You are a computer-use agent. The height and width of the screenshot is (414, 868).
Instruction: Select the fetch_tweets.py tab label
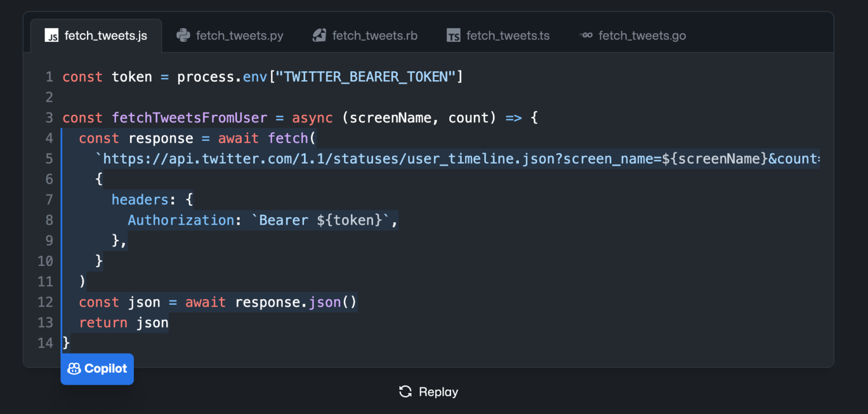tap(240, 36)
